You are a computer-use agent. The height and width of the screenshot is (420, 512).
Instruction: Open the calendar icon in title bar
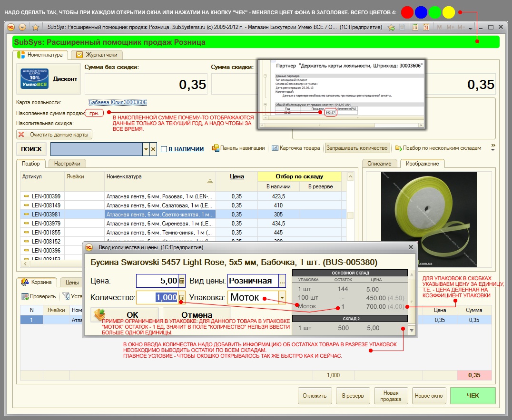tap(426, 27)
